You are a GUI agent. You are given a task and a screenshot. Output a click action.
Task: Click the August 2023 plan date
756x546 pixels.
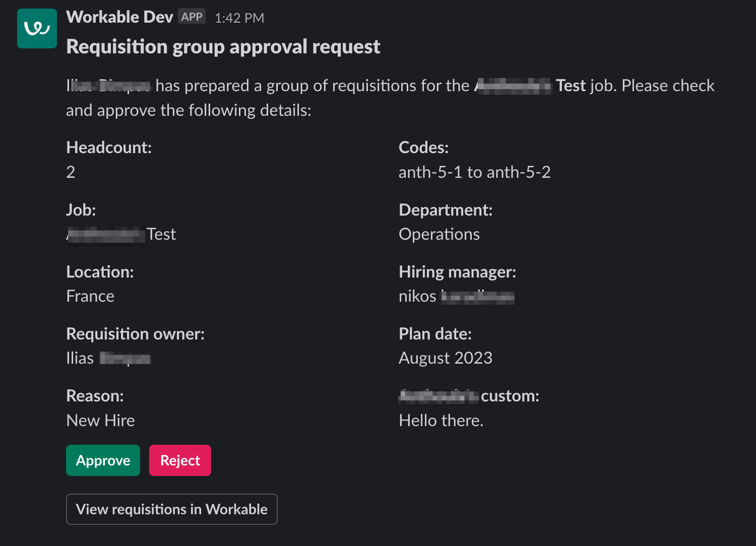446,358
